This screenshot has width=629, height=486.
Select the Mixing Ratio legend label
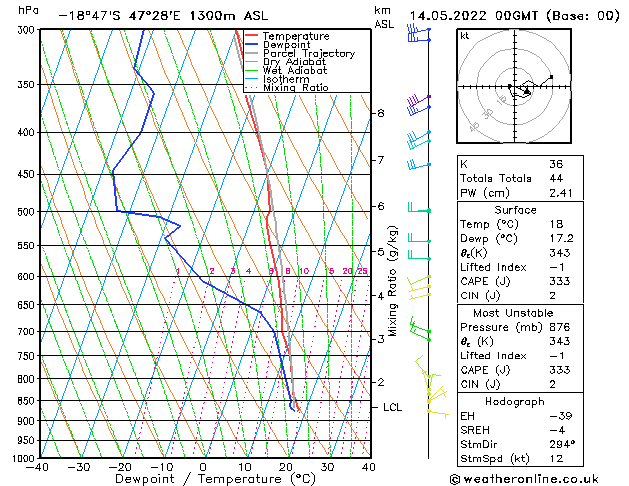[x=295, y=88]
